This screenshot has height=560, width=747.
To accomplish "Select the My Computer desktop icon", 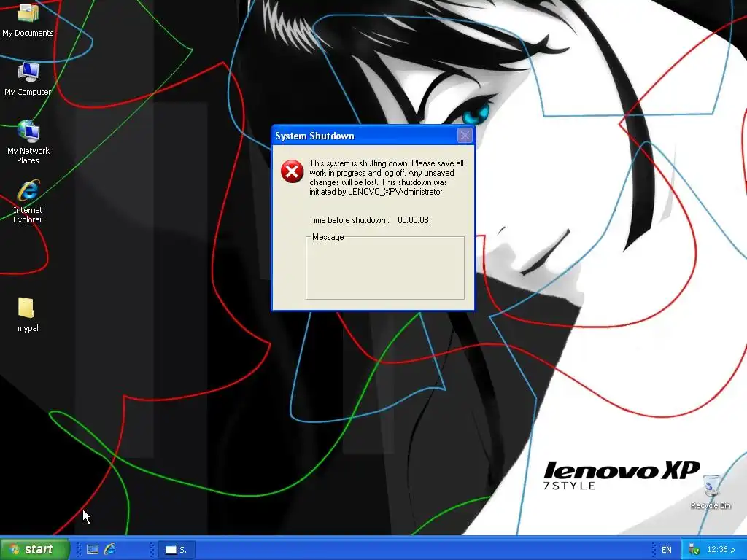I will (x=28, y=79).
